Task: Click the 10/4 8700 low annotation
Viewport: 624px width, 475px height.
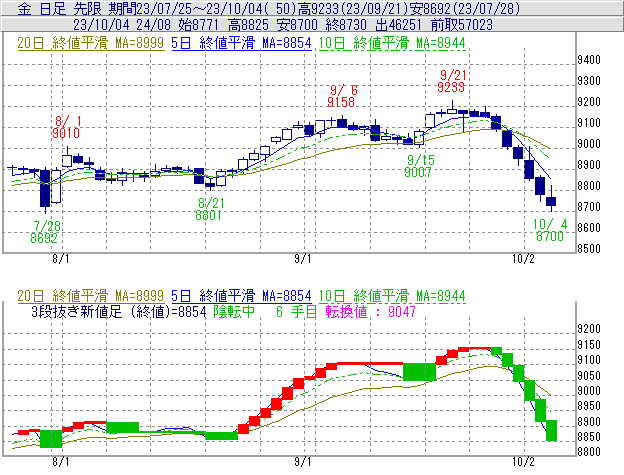Action: coord(550,230)
